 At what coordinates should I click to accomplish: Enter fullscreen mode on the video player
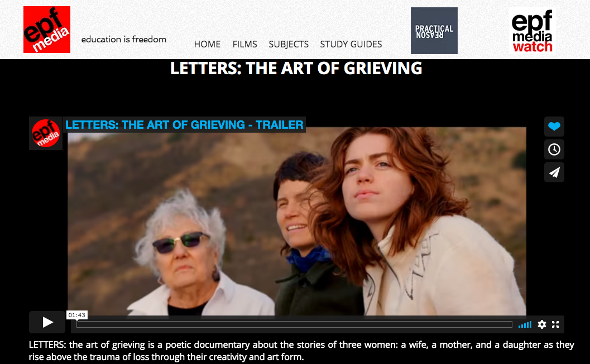(x=555, y=324)
